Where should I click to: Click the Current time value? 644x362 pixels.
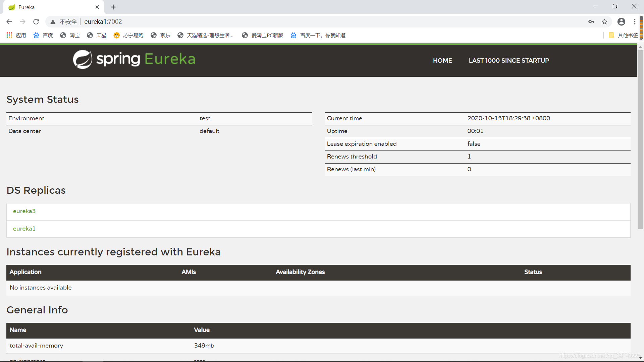(x=508, y=118)
